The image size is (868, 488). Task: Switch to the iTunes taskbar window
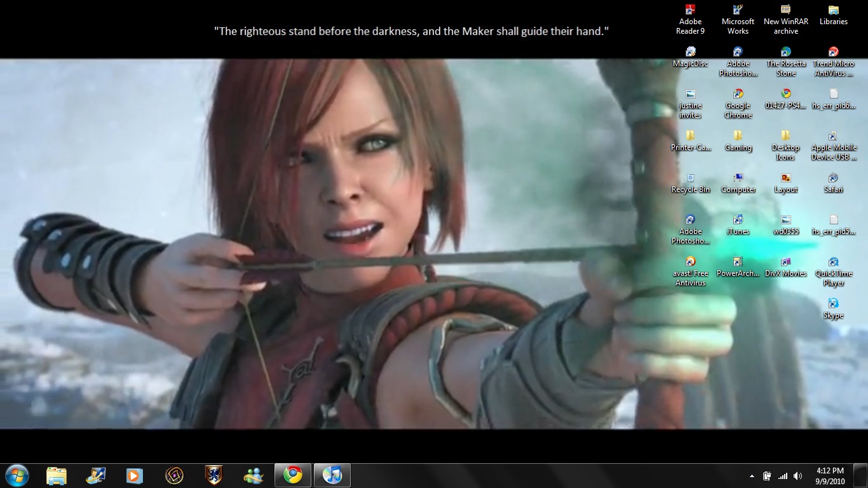(x=332, y=475)
